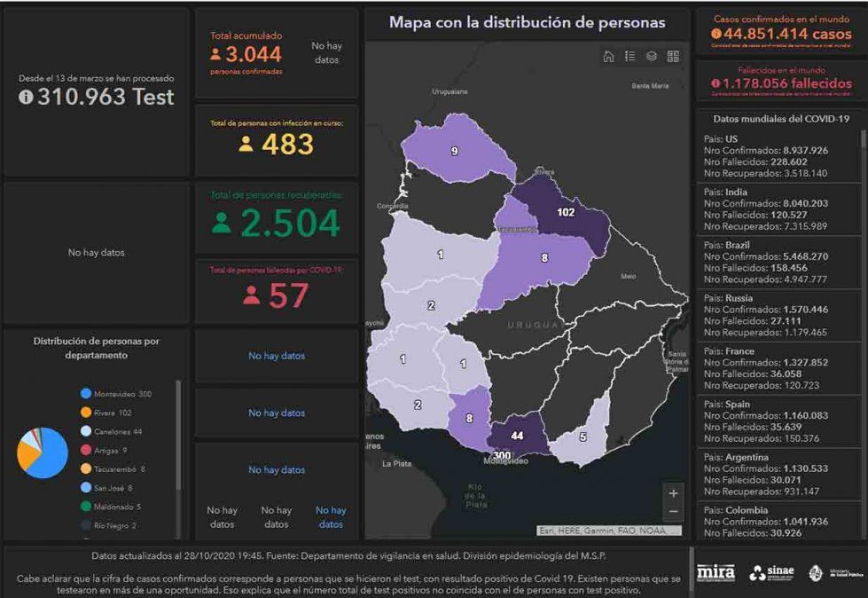Screen dimensions: 868x598
Task: Click the Esri, HERE, Garmin attribution link
Action: [x=607, y=531]
